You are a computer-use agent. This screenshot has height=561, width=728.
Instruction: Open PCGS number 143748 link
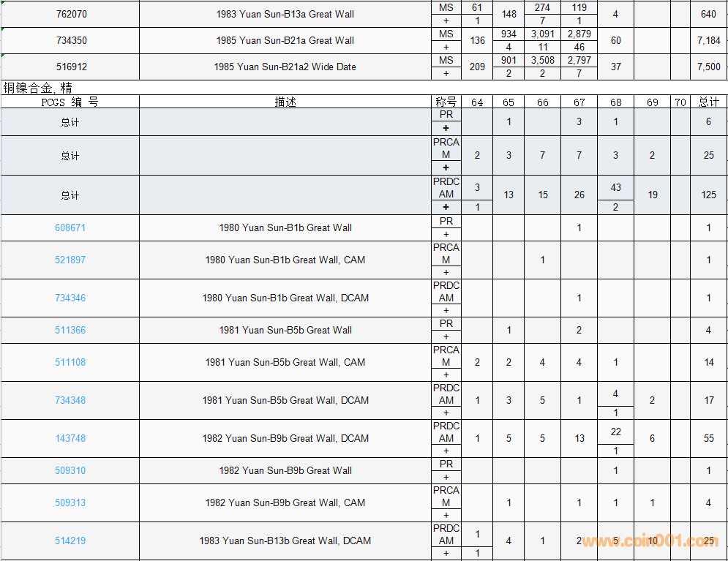pos(70,439)
